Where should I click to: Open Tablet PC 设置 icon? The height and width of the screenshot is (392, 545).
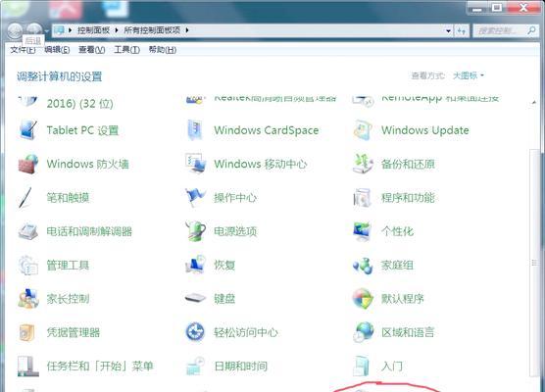tap(27, 130)
